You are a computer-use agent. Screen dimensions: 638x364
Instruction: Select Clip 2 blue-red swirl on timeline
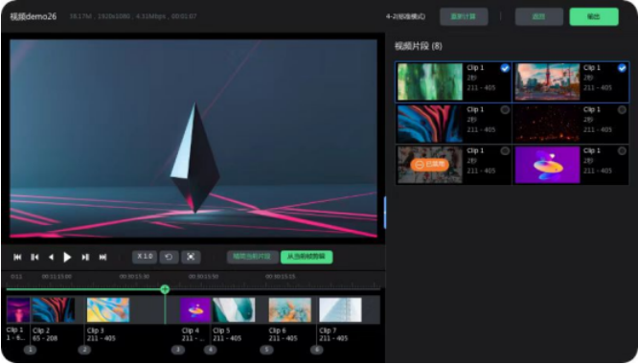pyautogui.click(x=54, y=310)
